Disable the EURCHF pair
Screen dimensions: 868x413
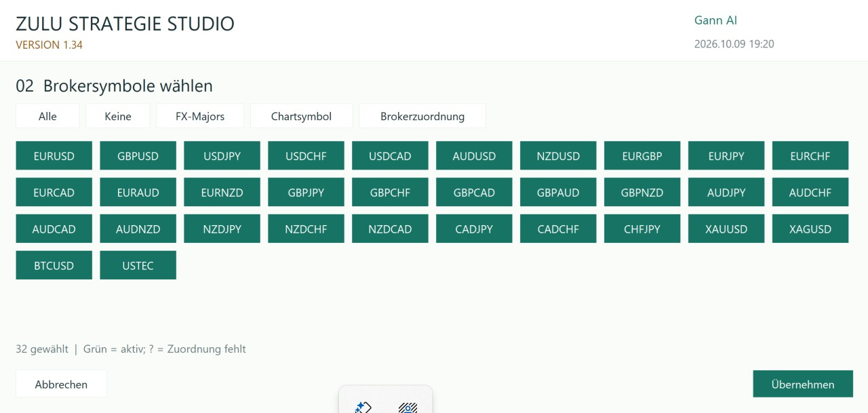tap(811, 156)
